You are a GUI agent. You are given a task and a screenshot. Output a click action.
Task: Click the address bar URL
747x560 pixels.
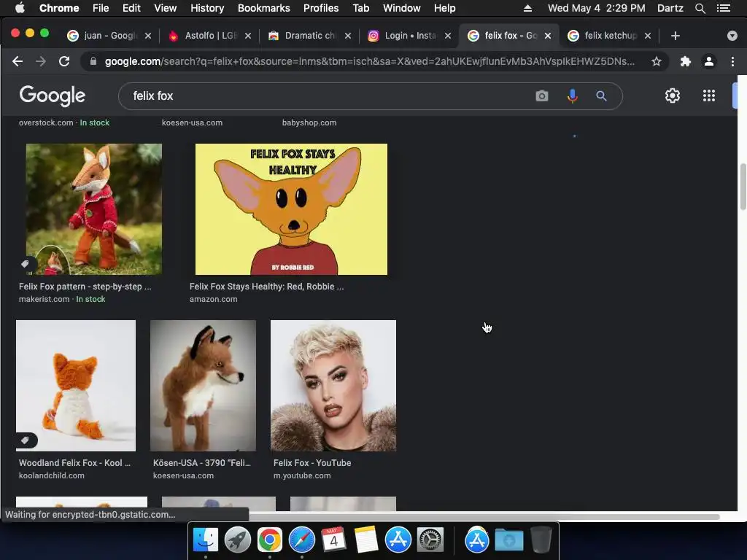click(370, 61)
